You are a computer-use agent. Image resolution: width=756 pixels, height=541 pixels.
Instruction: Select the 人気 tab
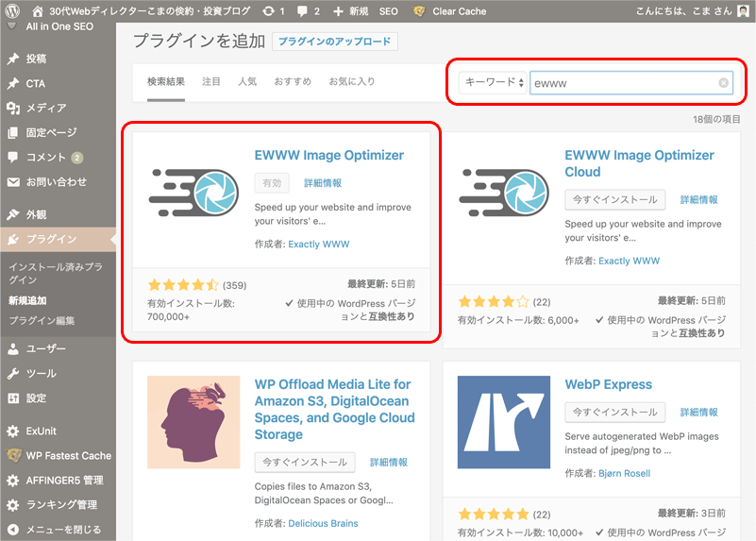pyautogui.click(x=247, y=81)
